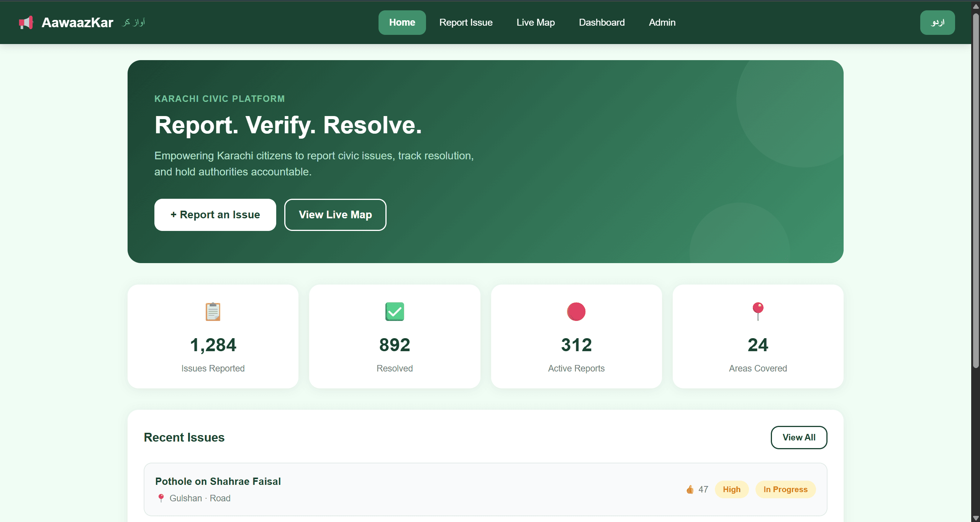Viewport: 980px width, 522px height.
Task: Click the thumbs-up upvote icon showing 47
Action: point(690,489)
